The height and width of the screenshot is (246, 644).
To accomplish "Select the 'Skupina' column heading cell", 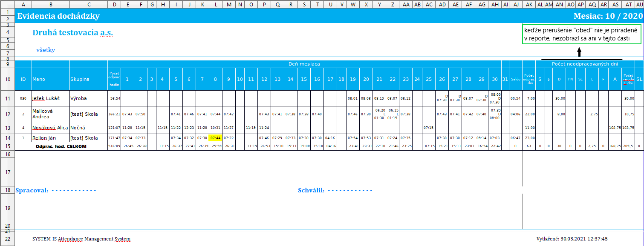I will [x=89, y=79].
